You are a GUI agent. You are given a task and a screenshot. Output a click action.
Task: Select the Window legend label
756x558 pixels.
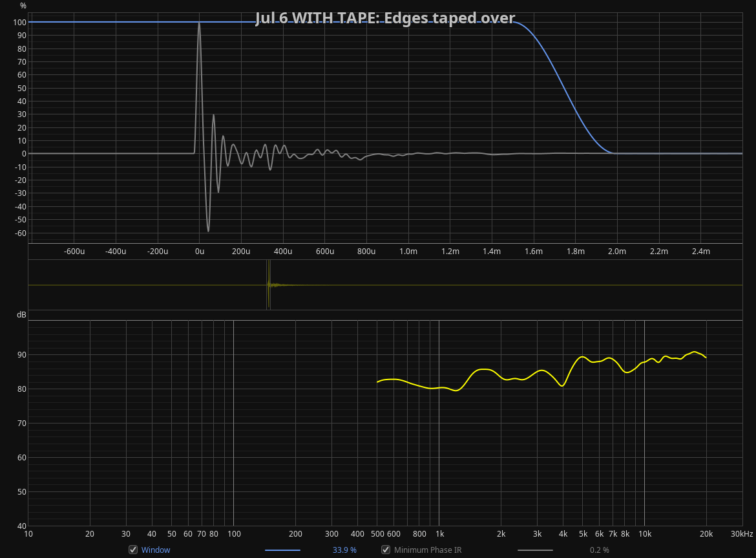(x=156, y=550)
